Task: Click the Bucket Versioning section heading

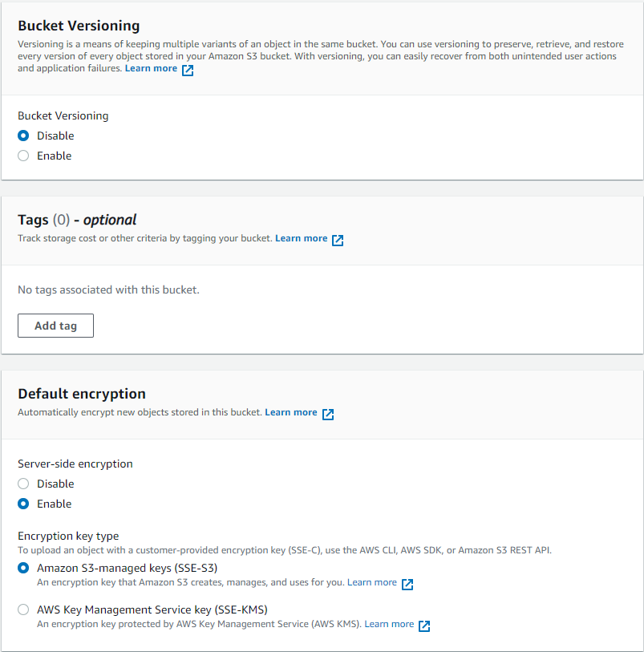Action: pos(78,26)
